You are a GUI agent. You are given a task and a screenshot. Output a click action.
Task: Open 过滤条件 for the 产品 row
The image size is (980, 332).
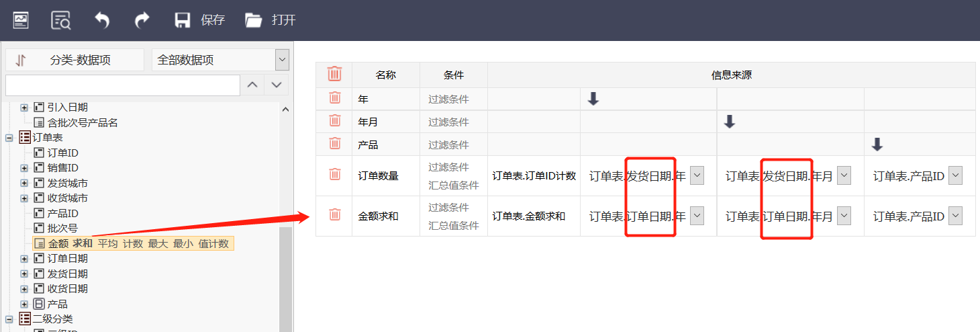(x=448, y=144)
